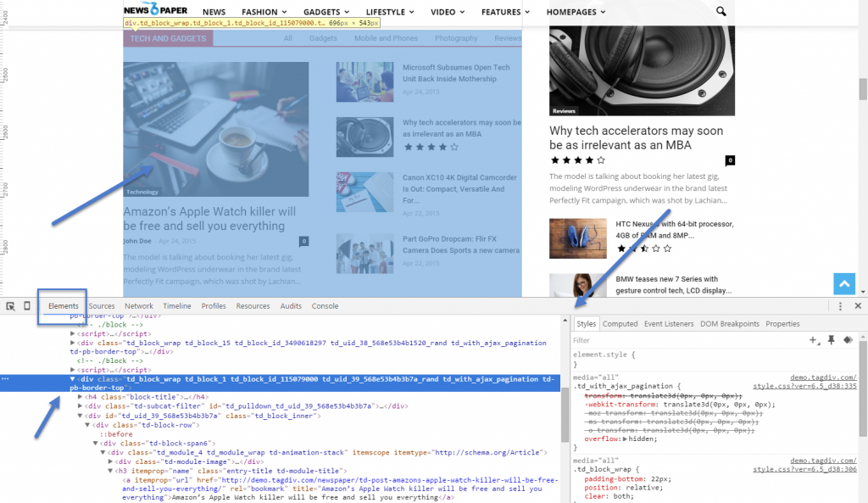Click the NEWS navigation item
The image size is (868, 503).
point(214,12)
